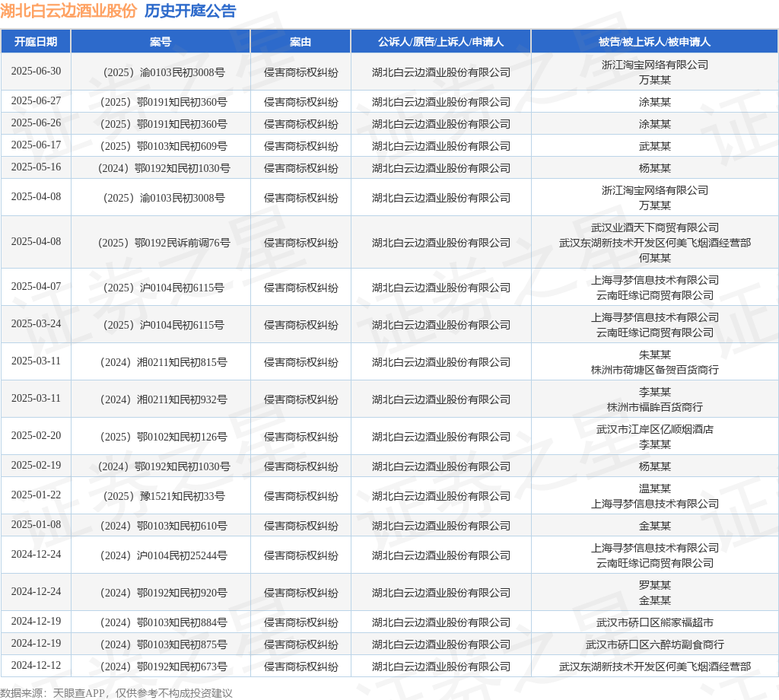Select the date cell 2025-06-30
Viewport: 779px width, 700px height.
tap(37, 71)
